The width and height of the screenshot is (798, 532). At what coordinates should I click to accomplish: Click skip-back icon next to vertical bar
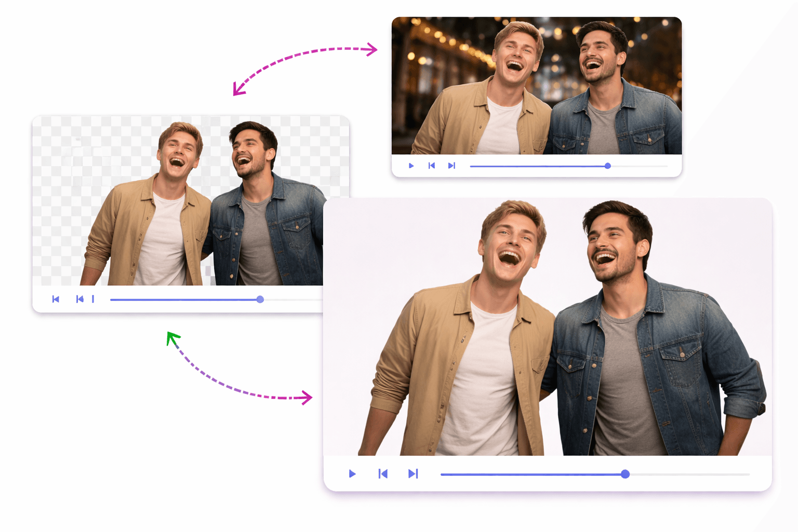tap(79, 299)
